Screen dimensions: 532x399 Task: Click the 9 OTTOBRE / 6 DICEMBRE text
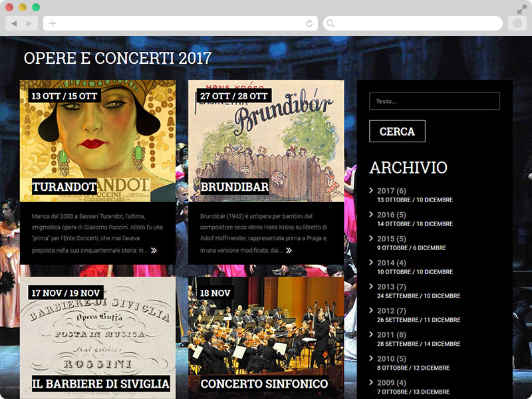[412, 248]
